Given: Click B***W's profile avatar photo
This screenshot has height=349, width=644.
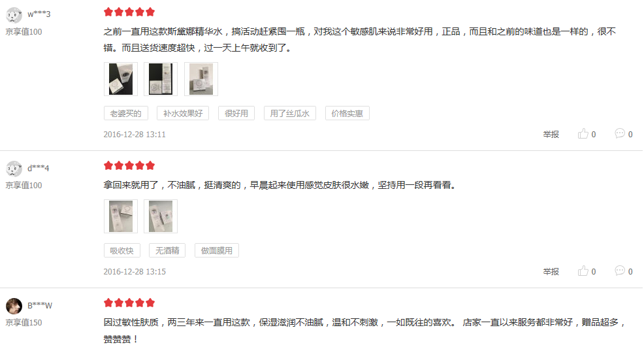Looking at the screenshot, I should (x=14, y=306).
